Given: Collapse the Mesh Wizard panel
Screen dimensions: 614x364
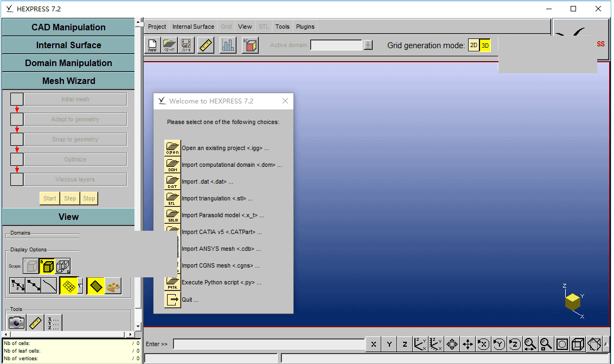Looking at the screenshot, I should tap(68, 81).
